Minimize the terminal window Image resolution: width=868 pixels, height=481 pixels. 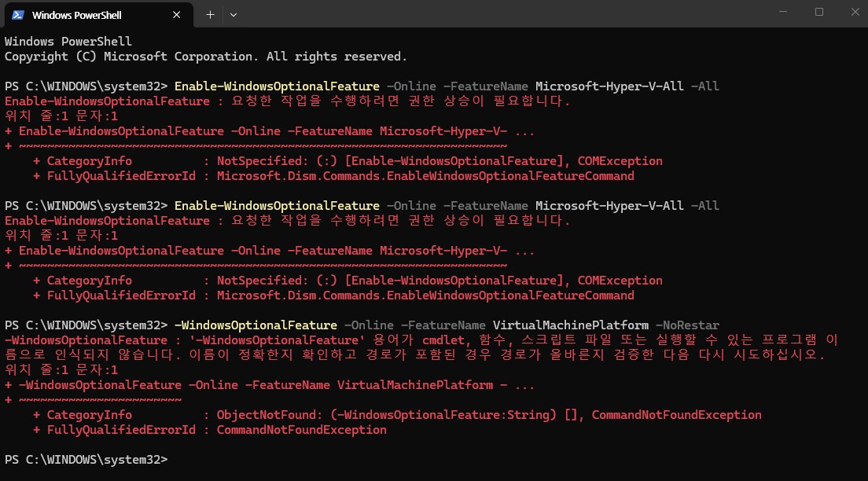click(783, 12)
